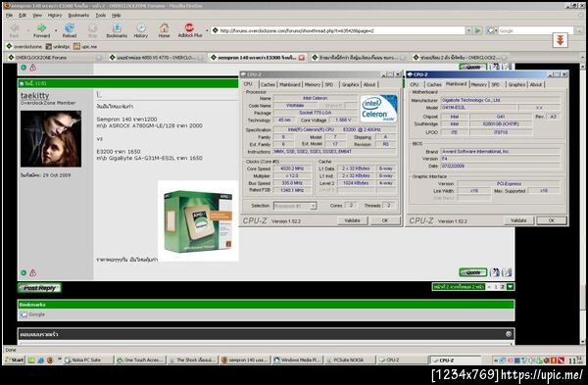Image resolution: width=588 pixels, height=385 pixels.
Task: Open the unlimitpc bookmark
Action: pyautogui.click(x=58, y=46)
